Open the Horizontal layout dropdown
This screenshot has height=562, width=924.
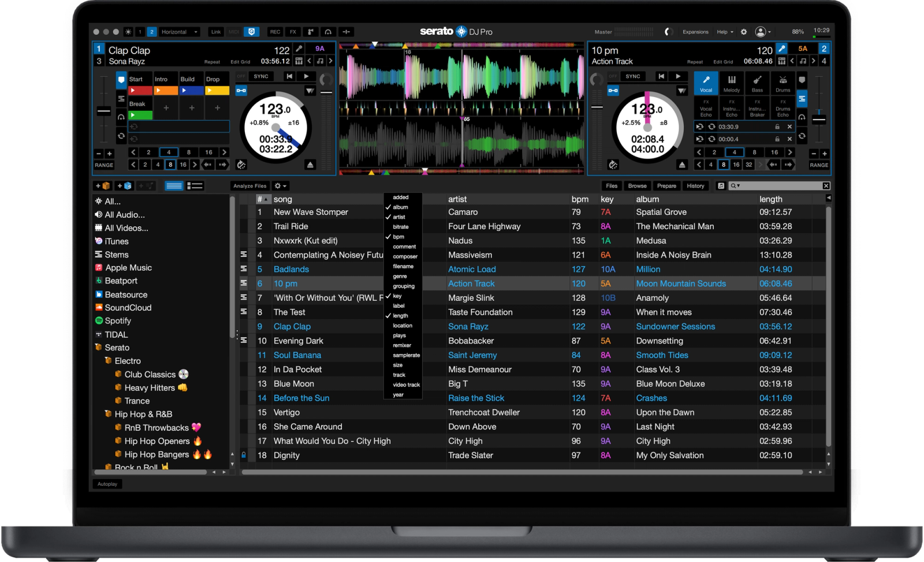coord(180,32)
